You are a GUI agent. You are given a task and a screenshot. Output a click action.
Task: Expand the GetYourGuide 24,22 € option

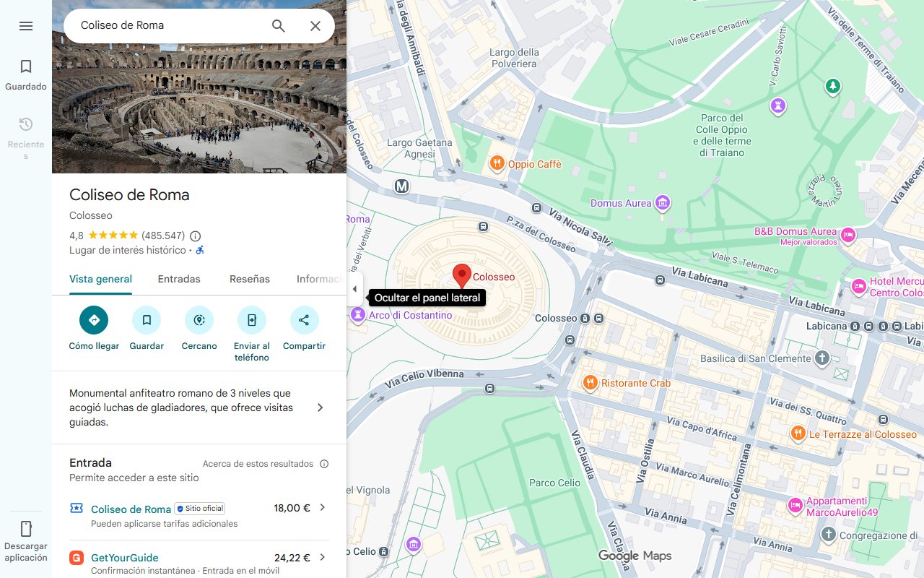pos(323,557)
